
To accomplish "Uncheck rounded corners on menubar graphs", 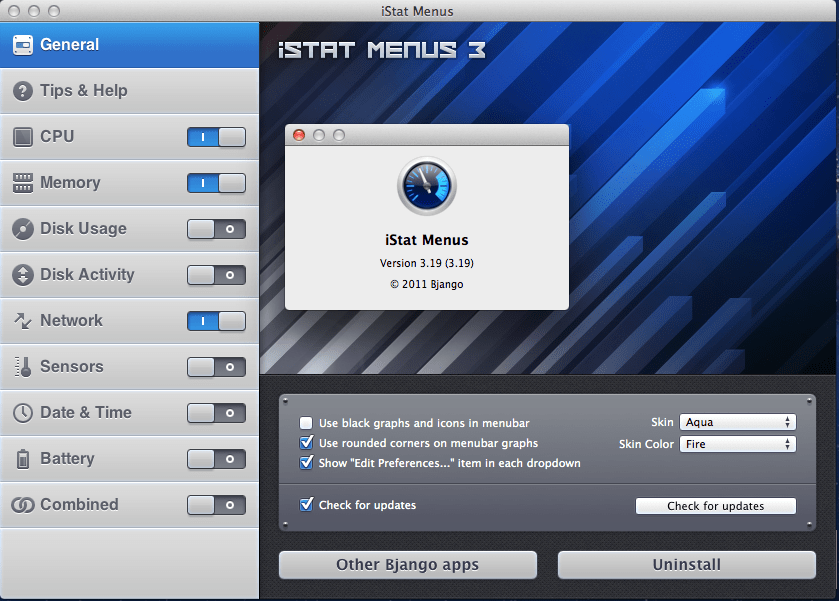I will [x=306, y=443].
